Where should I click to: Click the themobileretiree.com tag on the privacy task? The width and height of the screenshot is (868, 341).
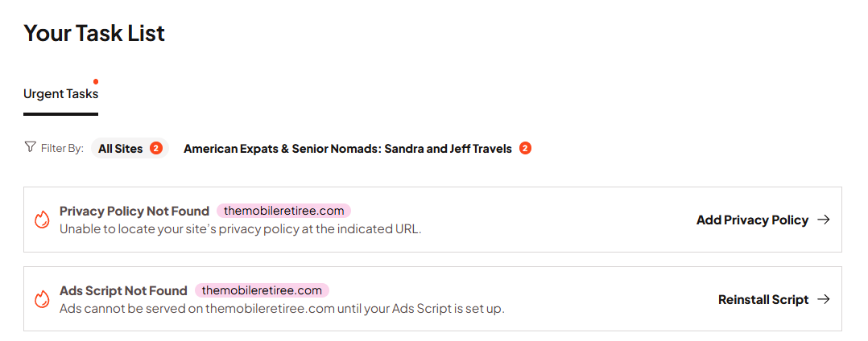click(283, 211)
